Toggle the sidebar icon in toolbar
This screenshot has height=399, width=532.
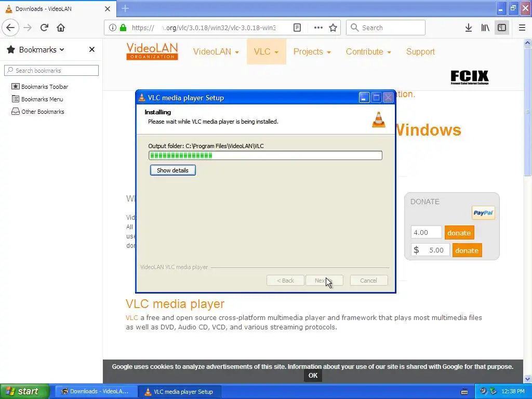(x=502, y=28)
